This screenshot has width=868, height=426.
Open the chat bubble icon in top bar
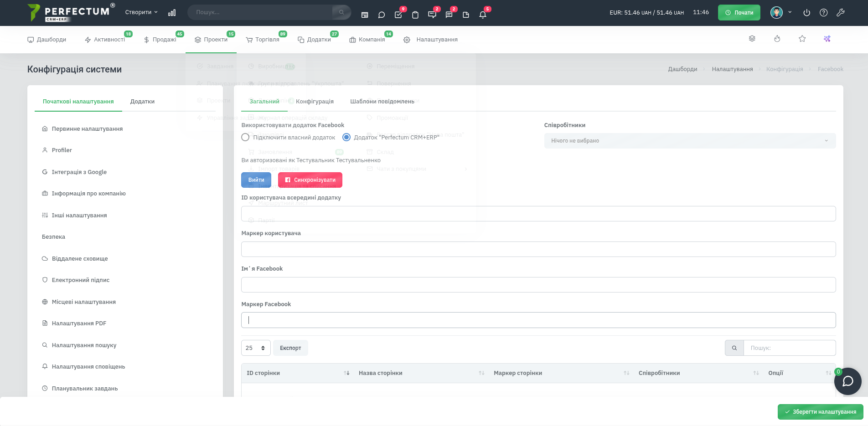[382, 15]
